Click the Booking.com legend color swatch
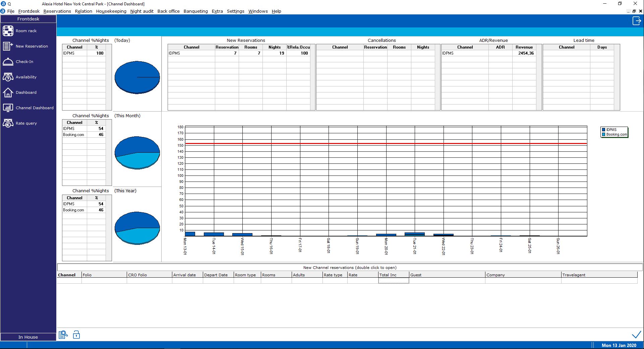The width and height of the screenshot is (644, 349). point(604,134)
